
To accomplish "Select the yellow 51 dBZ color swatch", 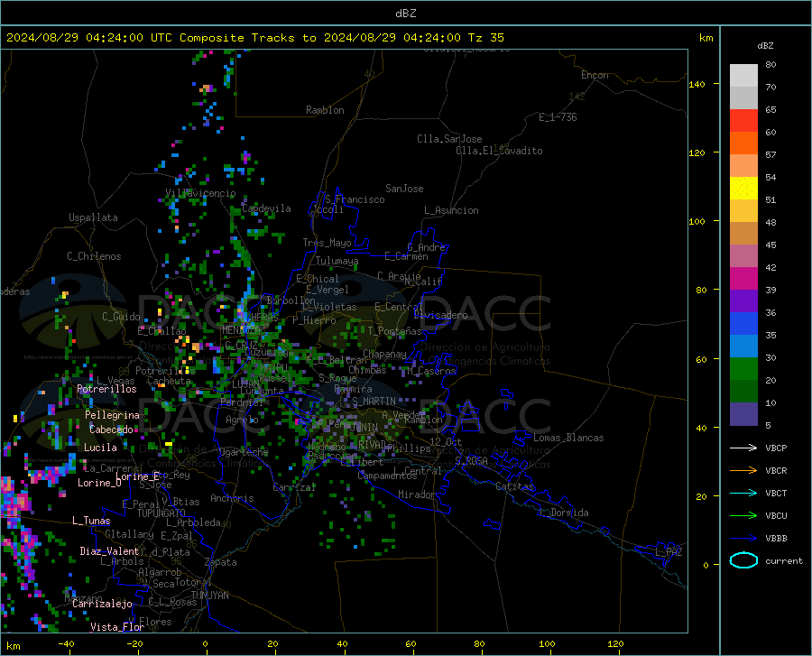I will pos(743,189).
